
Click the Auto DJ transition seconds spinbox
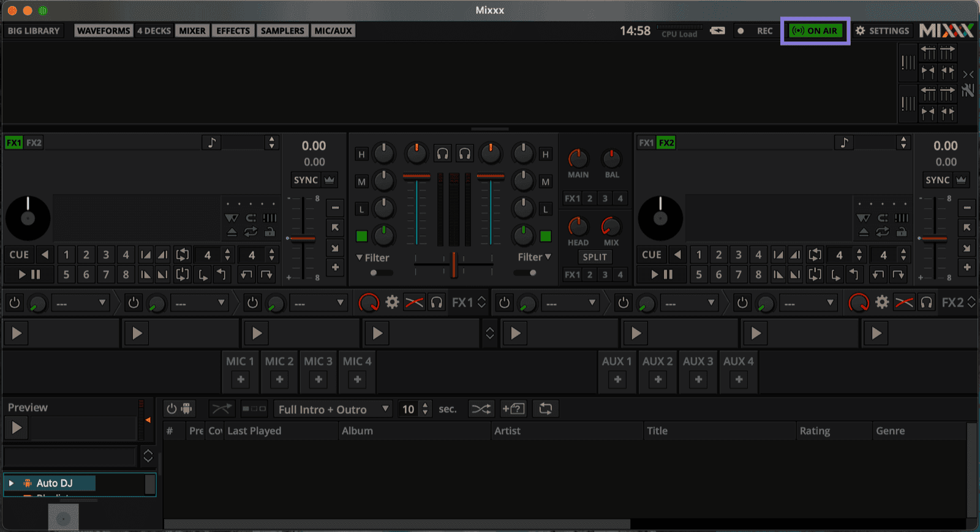(415, 409)
